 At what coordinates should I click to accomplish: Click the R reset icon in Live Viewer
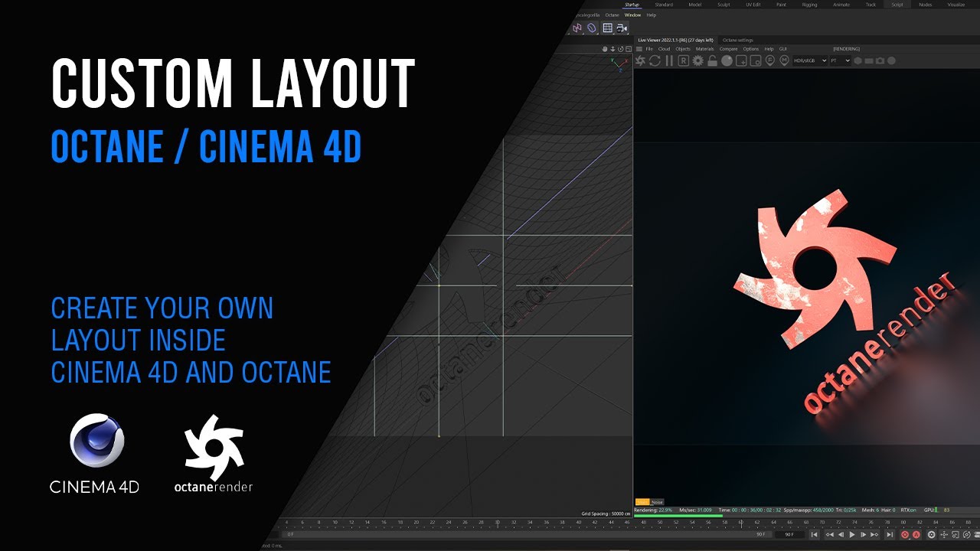click(683, 60)
